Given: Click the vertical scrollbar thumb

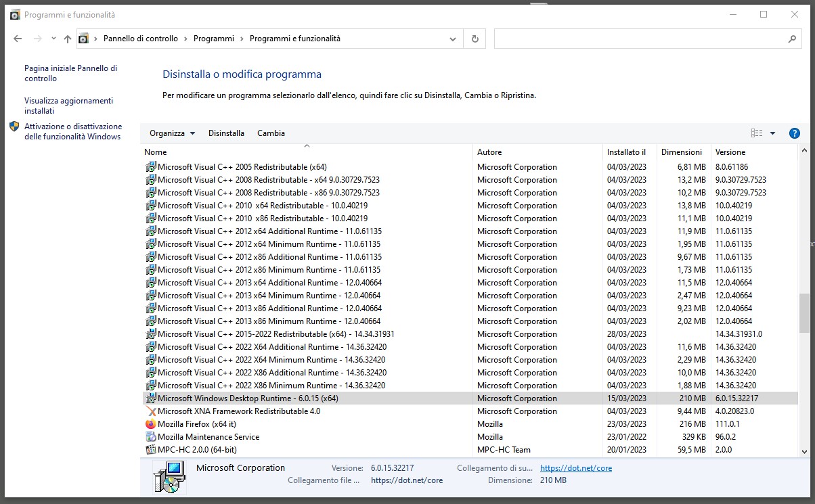Looking at the screenshot, I should tap(803, 313).
